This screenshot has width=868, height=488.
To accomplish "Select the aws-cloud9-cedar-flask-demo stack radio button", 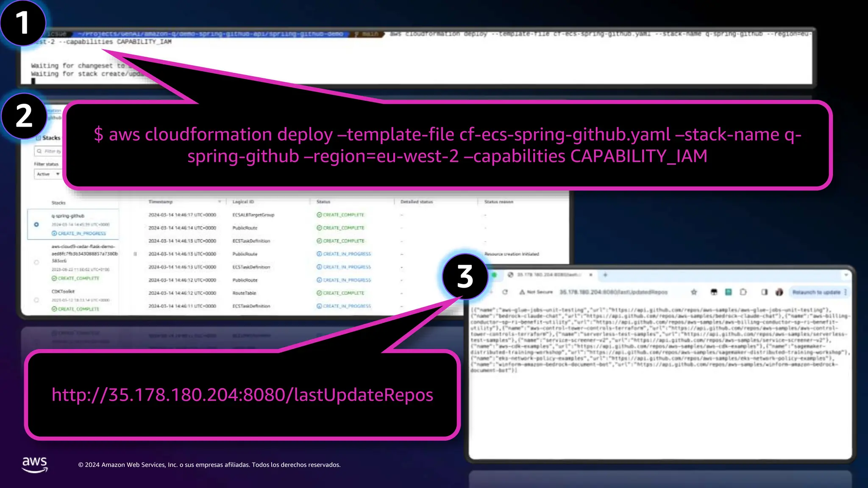I will click(36, 262).
